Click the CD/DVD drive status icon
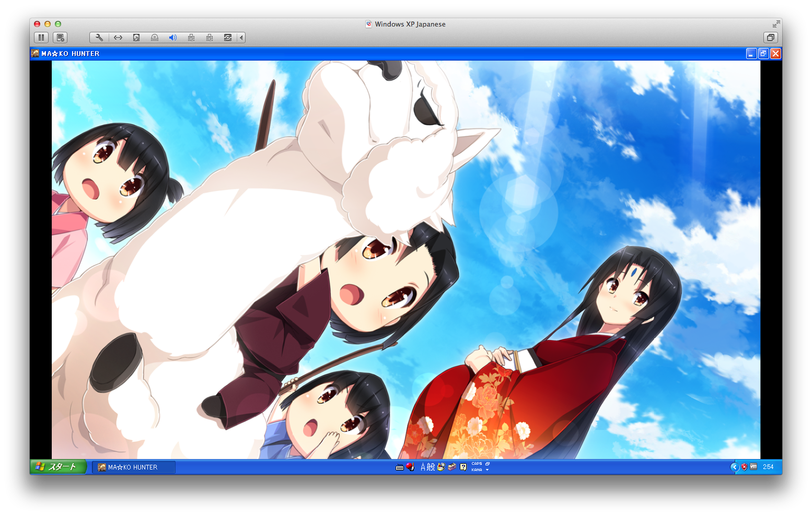 (155, 38)
